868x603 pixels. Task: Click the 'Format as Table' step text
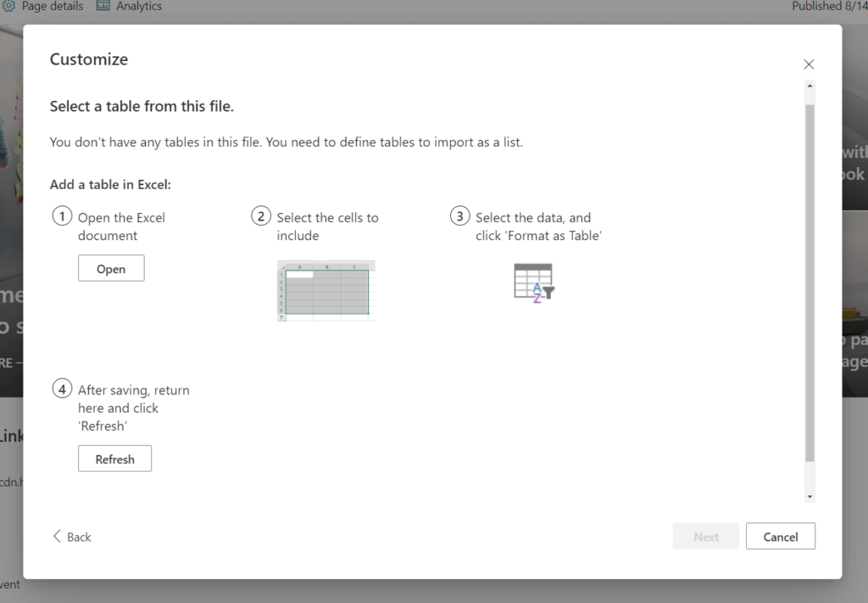(538, 226)
